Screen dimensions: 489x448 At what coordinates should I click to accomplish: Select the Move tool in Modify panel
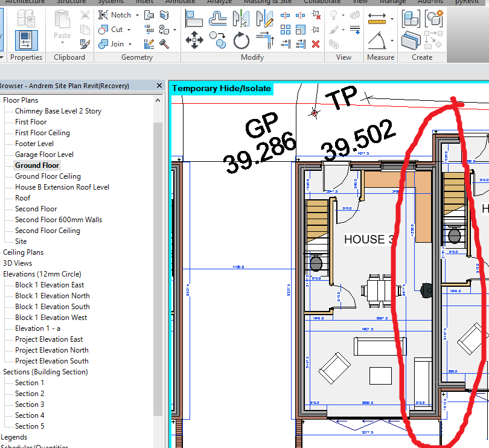click(194, 40)
